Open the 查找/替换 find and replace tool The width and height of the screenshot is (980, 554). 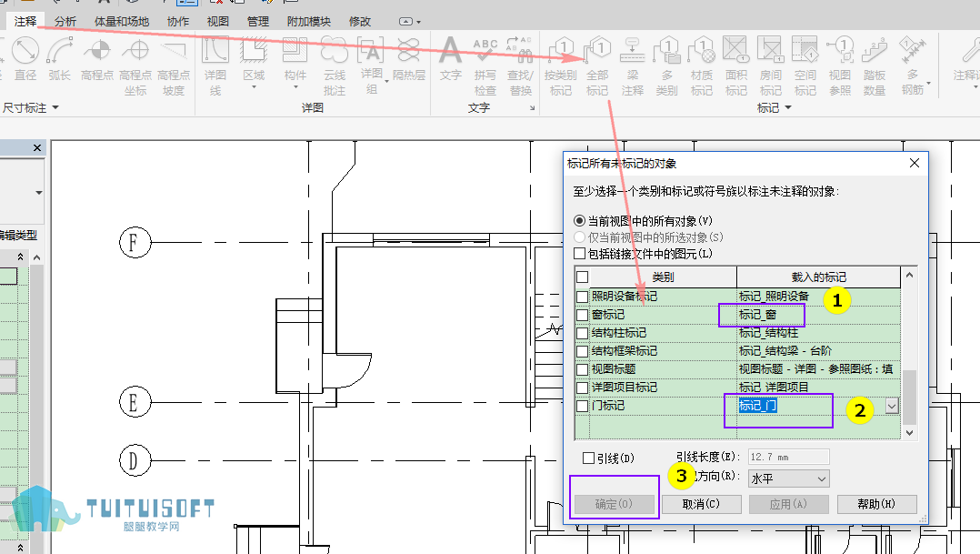point(520,65)
